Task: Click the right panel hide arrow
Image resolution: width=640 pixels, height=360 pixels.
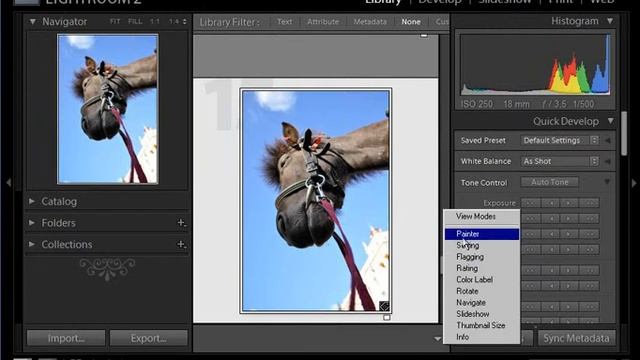Action: pyautogui.click(x=634, y=182)
